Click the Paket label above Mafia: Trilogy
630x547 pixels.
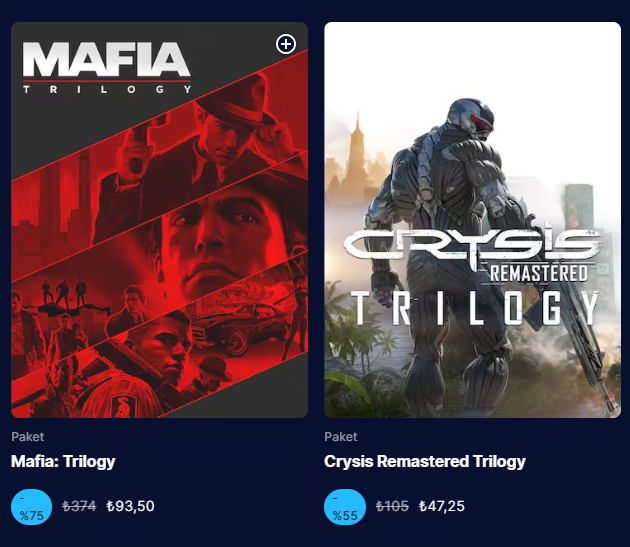click(x=27, y=437)
